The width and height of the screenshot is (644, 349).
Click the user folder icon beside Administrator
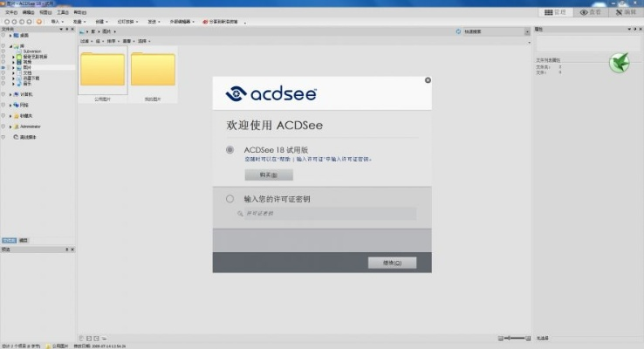[17, 127]
